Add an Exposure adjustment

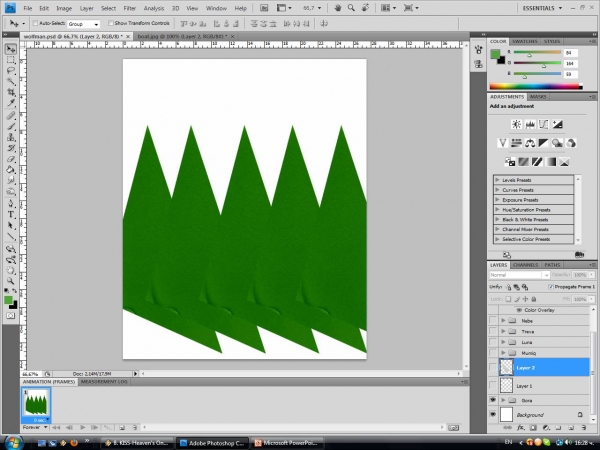point(557,124)
